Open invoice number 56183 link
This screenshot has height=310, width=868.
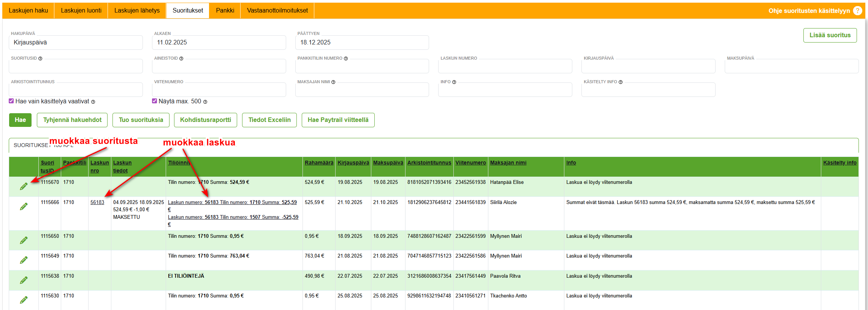97,202
